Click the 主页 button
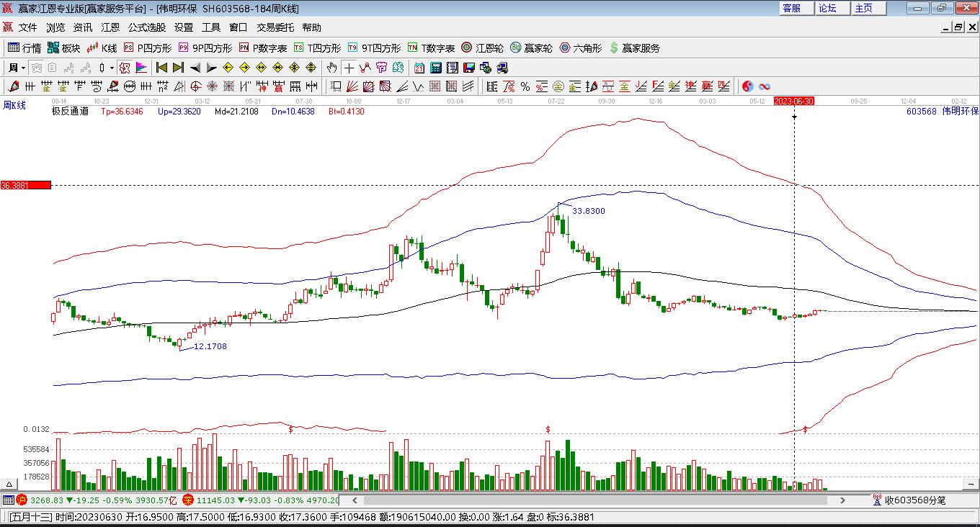Viewport: 980px width, 527px height. tap(869, 8)
